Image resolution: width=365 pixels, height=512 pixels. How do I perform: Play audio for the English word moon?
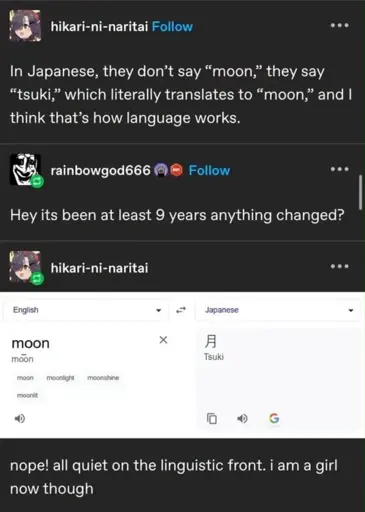20,418
